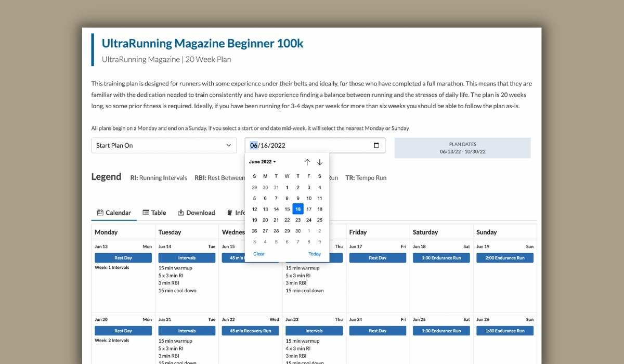Select June 13 in the date picker

coord(265,209)
